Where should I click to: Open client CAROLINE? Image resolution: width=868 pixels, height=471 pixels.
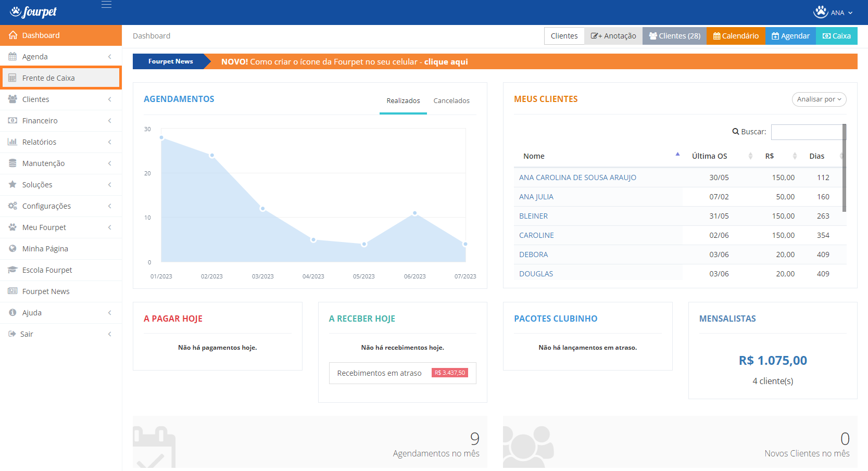tap(536, 235)
